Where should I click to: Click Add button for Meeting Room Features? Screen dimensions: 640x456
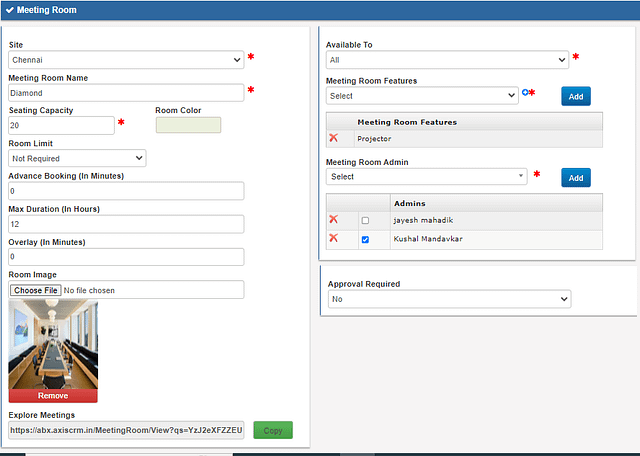(x=575, y=96)
